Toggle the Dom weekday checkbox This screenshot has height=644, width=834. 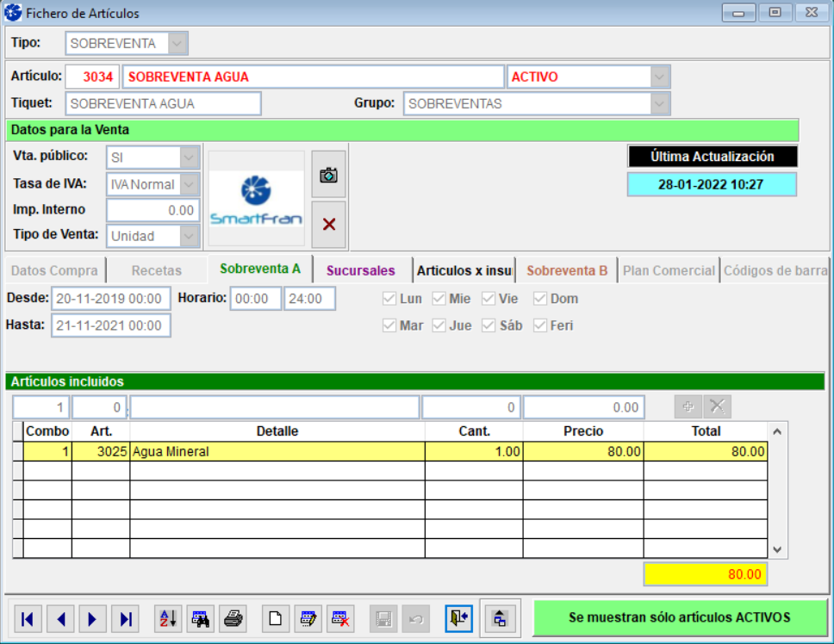[540, 299]
